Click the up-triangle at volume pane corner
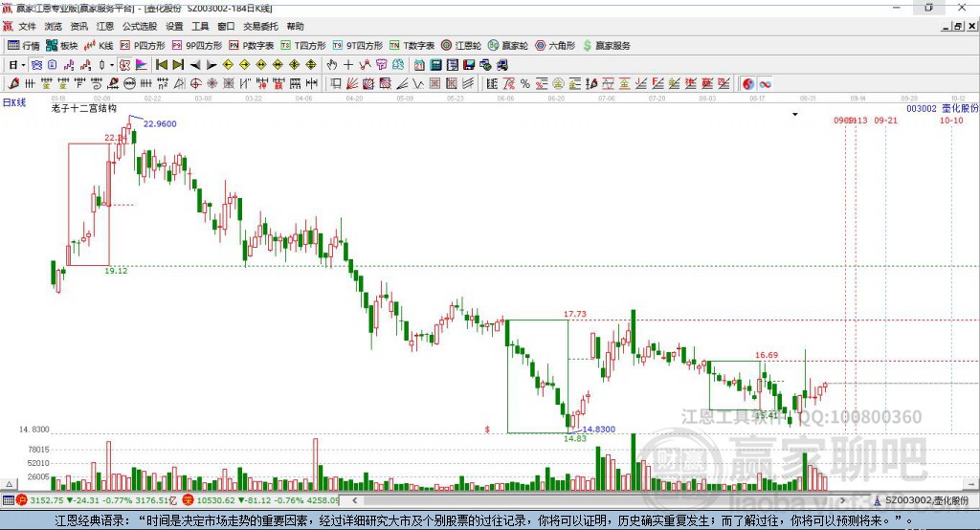 tap(10, 484)
